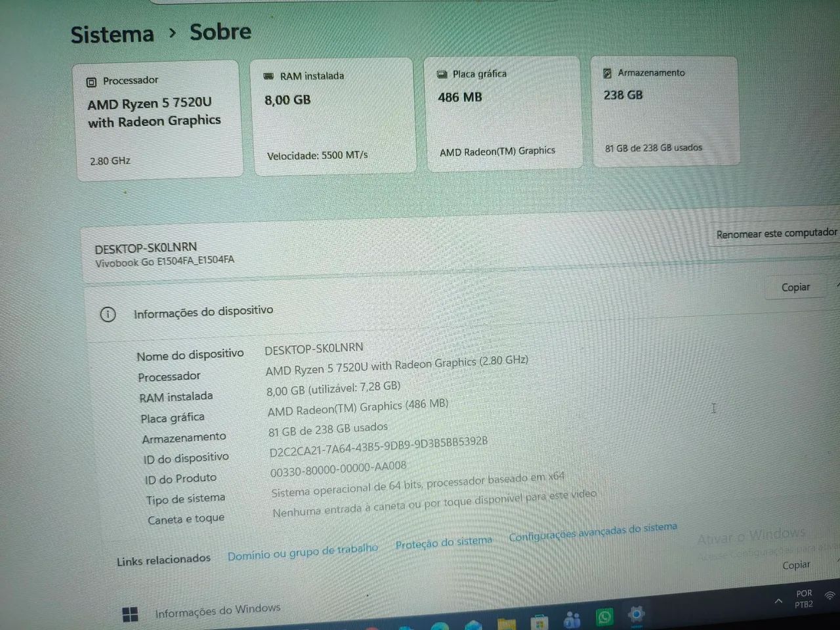
Task: Open File Explorer folder icon in taskbar
Action: pos(506,623)
